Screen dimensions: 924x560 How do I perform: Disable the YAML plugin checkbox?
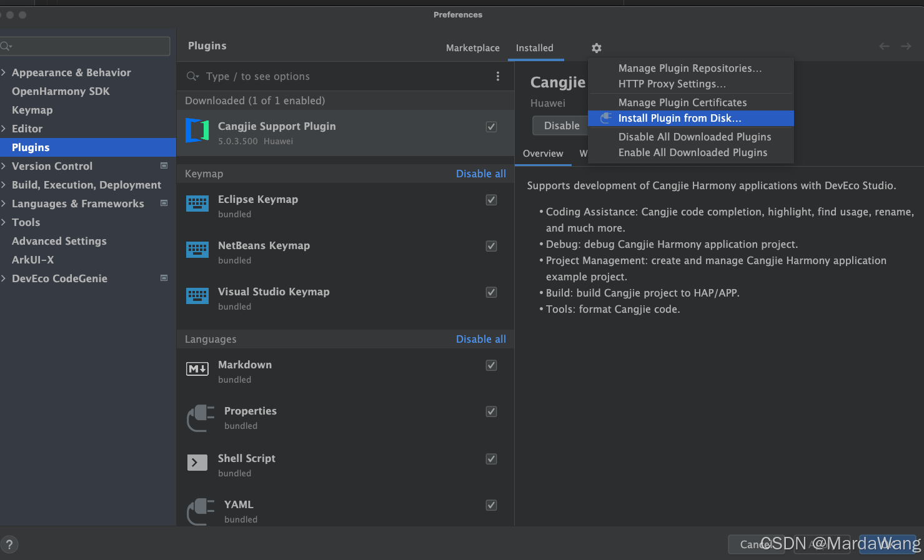[x=492, y=505]
